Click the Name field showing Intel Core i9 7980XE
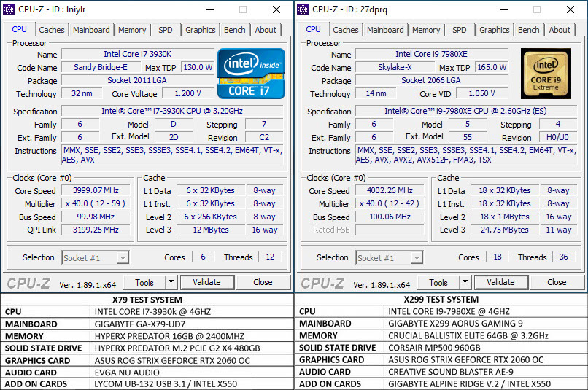 [x=431, y=54]
